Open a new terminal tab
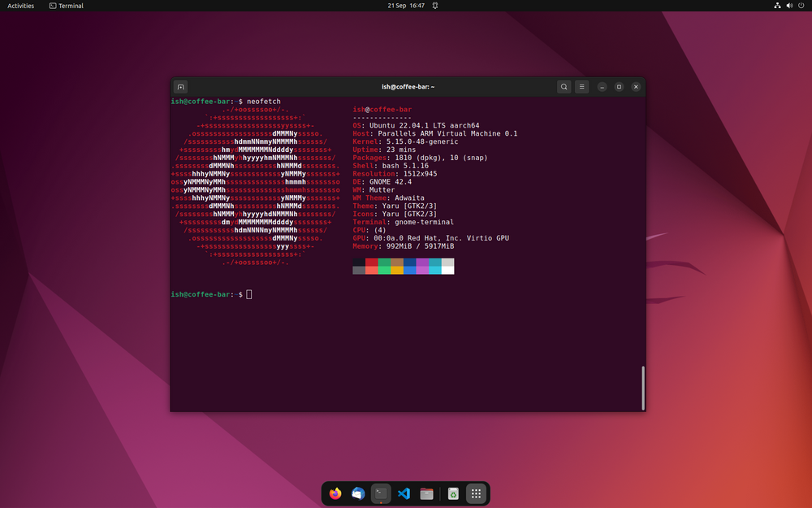This screenshot has height=508, width=812. [180, 86]
